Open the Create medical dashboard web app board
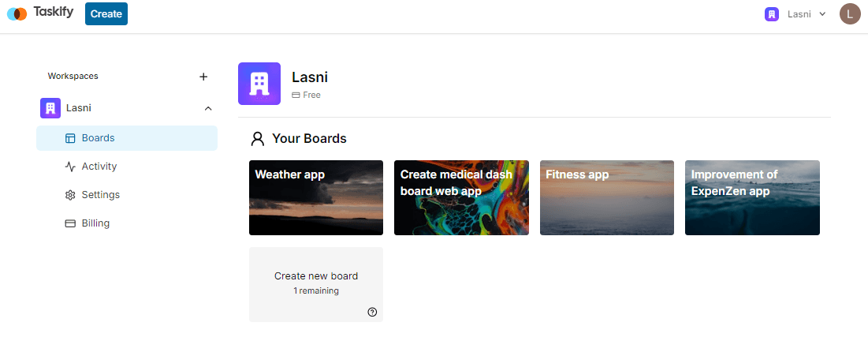The height and width of the screenshot is (341, 868). 461,197
